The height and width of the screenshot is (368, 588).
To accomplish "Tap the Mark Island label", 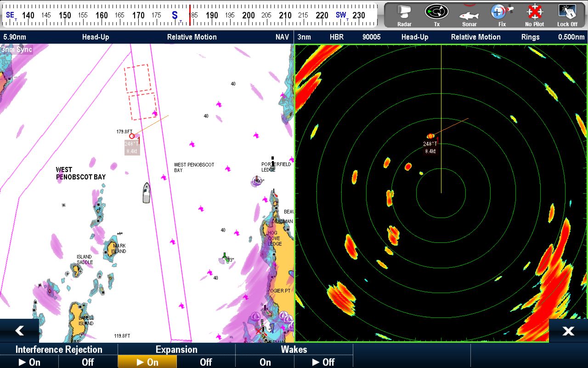I will pyautogui.click(x=119, y=248).
